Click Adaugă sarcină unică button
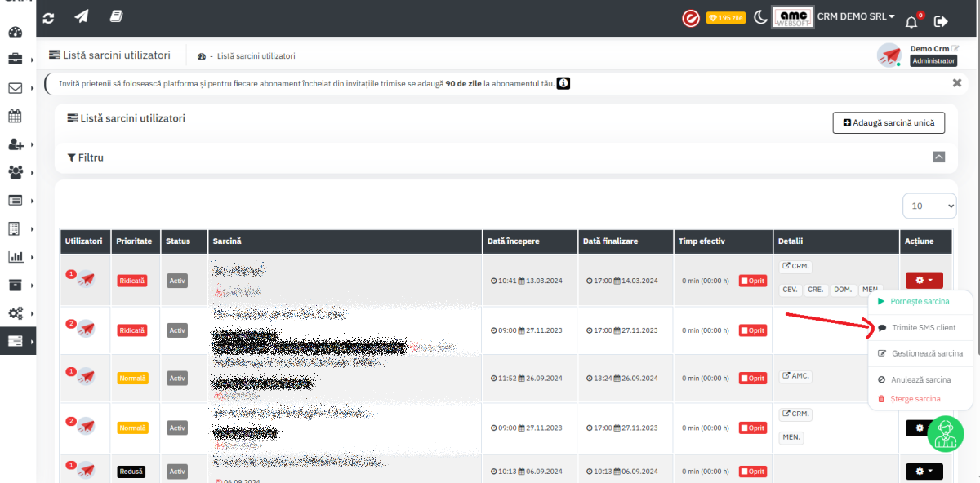 [889, 122]
